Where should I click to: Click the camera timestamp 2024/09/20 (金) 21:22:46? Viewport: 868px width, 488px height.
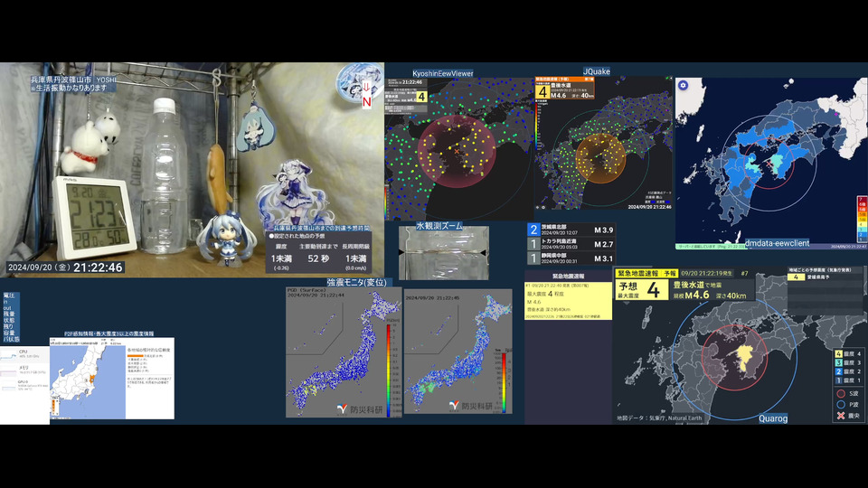65,267
